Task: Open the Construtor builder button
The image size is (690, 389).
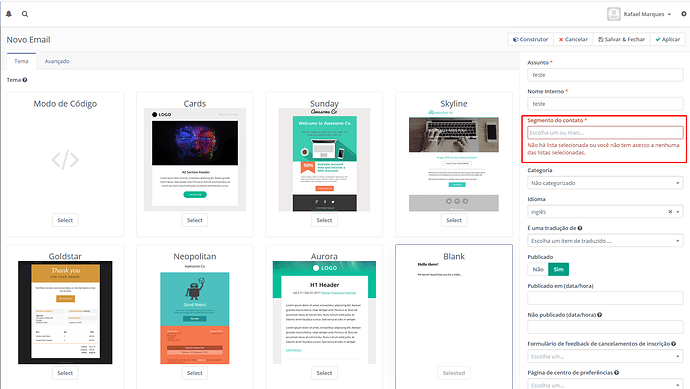Action: click(x=531, y=39)
